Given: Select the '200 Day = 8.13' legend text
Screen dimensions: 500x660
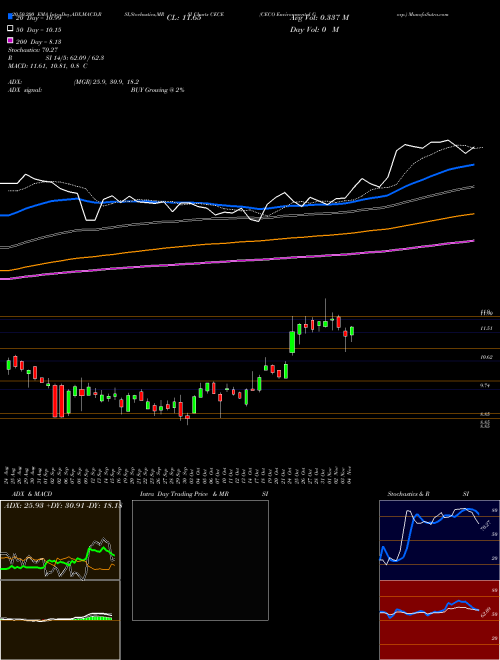Looking at the screenshot, I should [39, 42].
